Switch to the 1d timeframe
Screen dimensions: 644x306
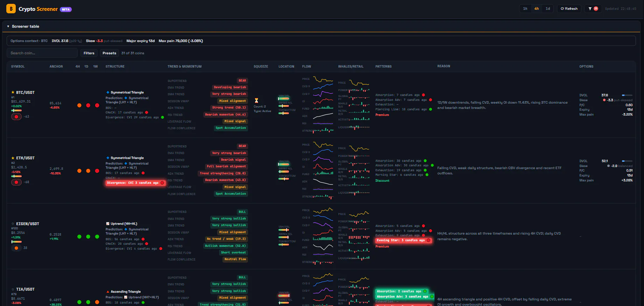[x=548, y=9]
